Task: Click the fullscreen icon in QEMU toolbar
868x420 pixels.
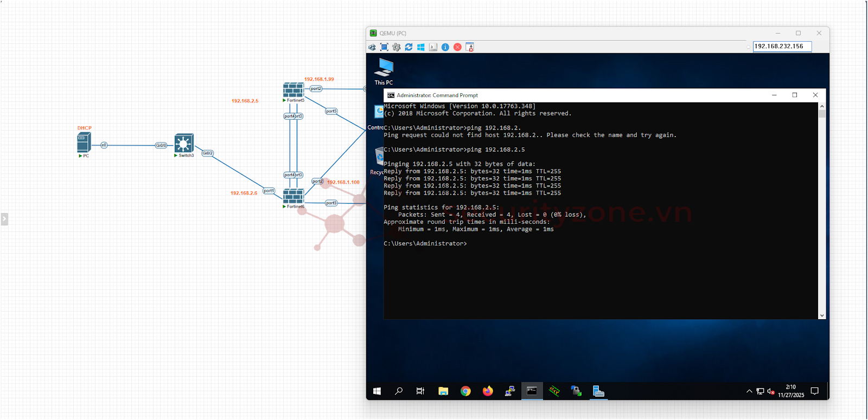Action: (x=384, y=47)
